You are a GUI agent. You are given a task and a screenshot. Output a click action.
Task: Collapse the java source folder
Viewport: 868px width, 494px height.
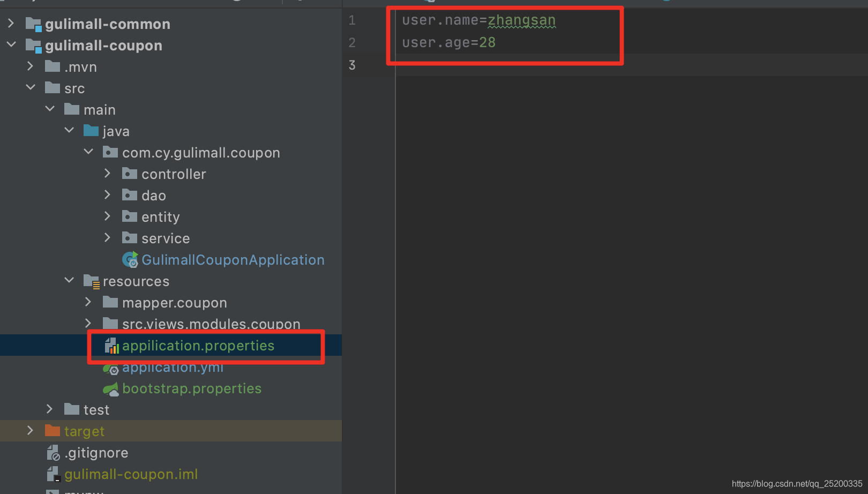[x=69, y=130]
